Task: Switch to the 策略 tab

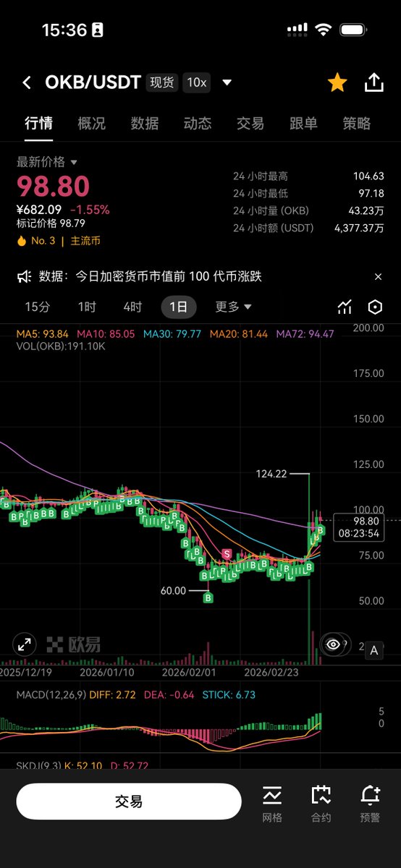Action: pos(356,124)
